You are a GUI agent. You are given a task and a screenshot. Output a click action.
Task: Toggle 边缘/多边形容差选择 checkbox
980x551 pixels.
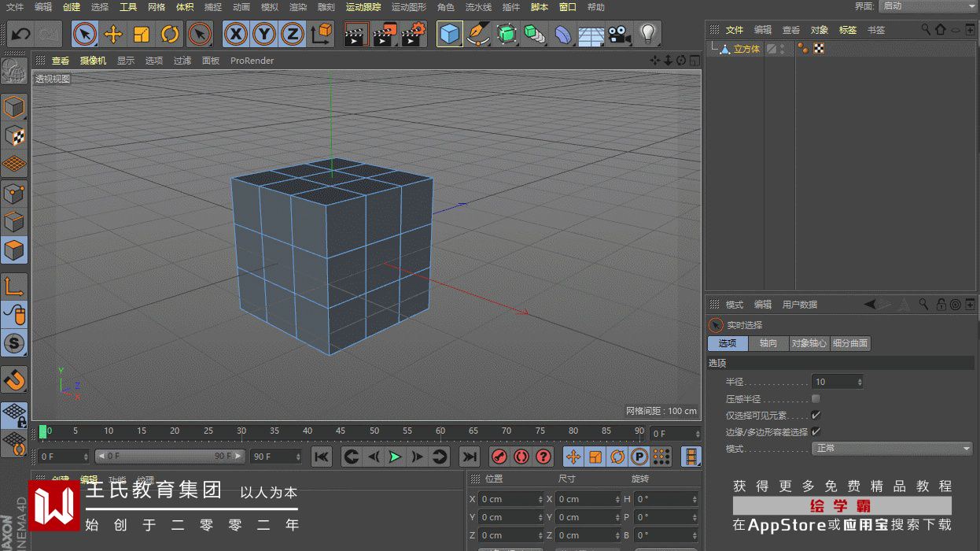click(816, 431)
